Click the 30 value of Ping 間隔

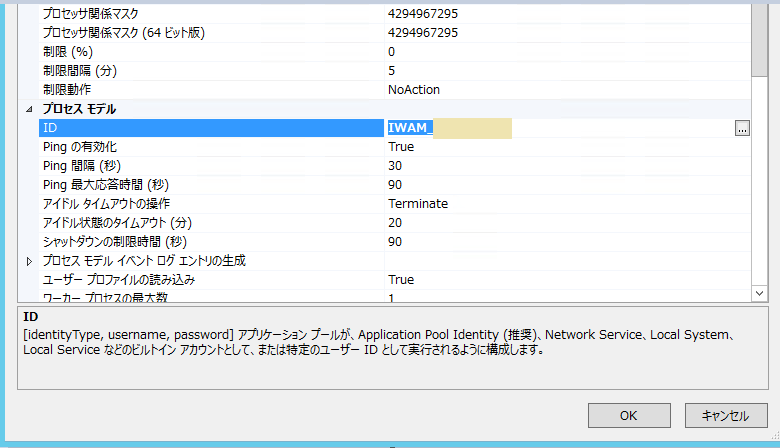(395, 166)
